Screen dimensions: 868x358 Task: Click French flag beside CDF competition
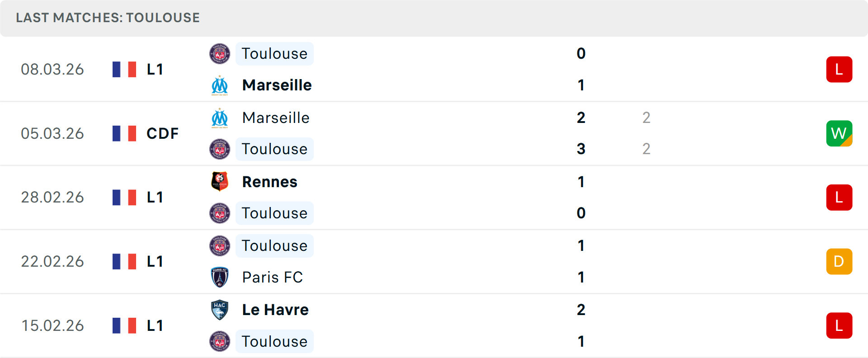point(124,133)
